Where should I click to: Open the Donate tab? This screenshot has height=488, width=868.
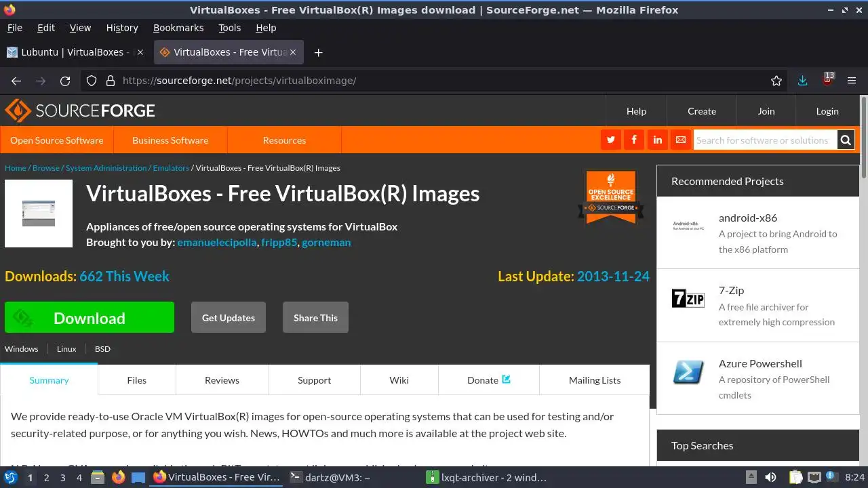[489, 380]
